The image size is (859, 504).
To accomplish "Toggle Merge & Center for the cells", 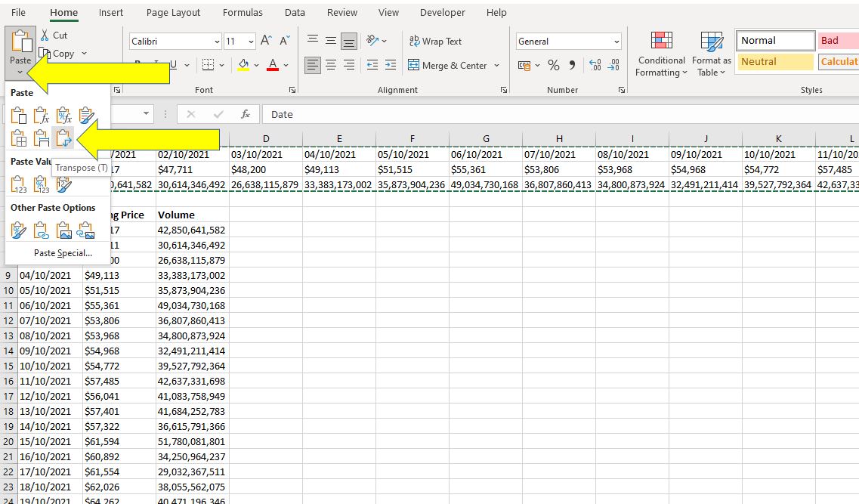I will (x=449, y=66).
